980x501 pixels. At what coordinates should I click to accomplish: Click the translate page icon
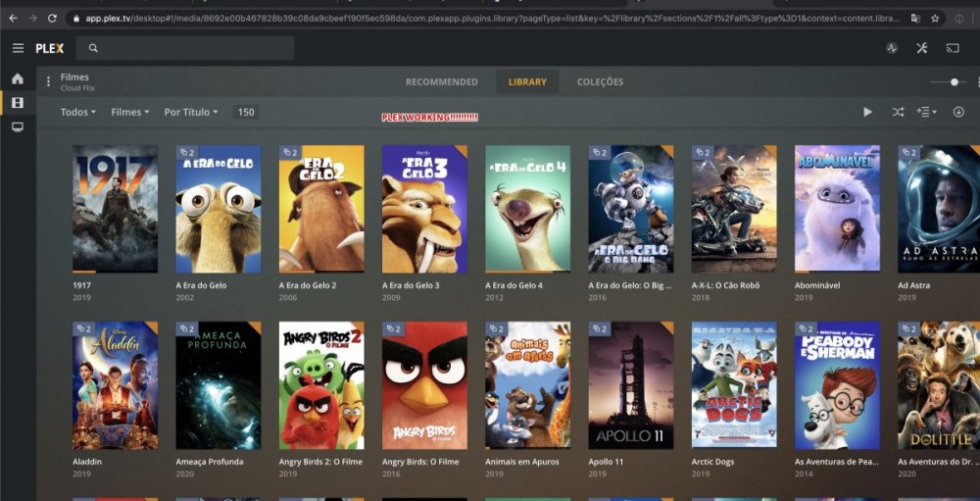(915, 19)
